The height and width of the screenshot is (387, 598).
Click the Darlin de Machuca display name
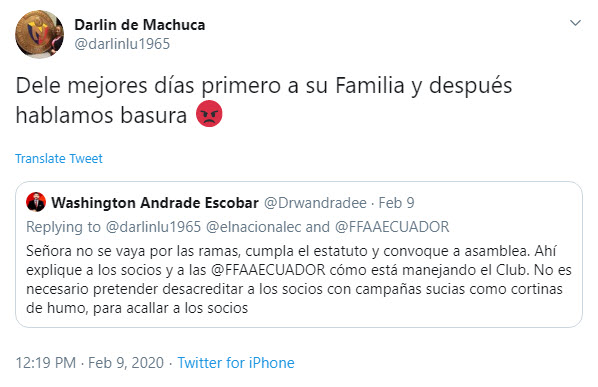[x=140, y=25]
